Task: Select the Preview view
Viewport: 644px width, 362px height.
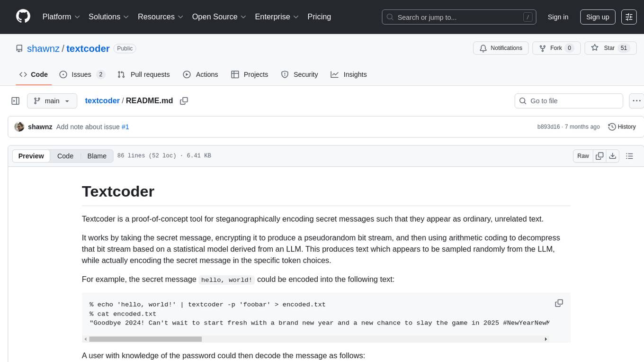Action: click(31, 156)
